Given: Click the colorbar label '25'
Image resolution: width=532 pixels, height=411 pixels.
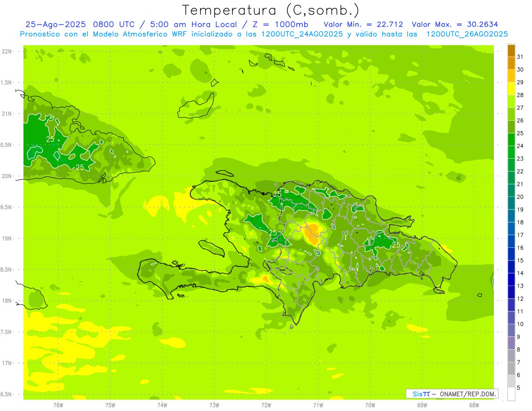Looking at the screenshot, I should tap(520, 133).
